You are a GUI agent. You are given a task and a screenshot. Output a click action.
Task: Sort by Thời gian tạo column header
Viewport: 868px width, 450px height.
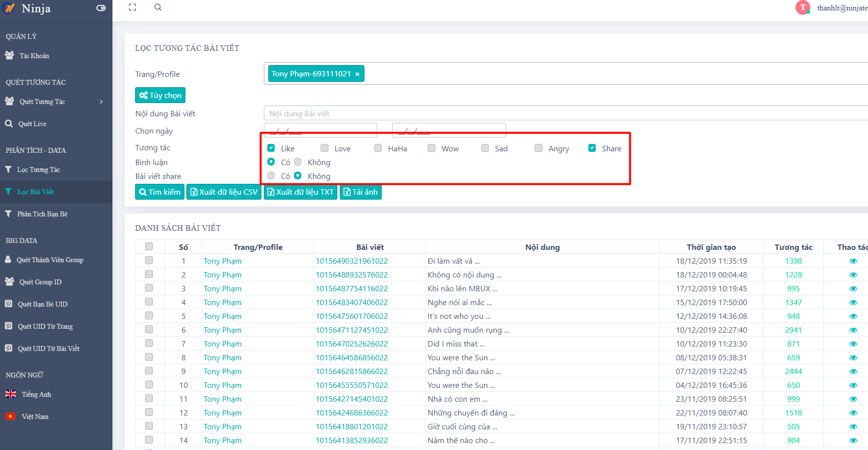pyautogui.click(x=711, y=247)
